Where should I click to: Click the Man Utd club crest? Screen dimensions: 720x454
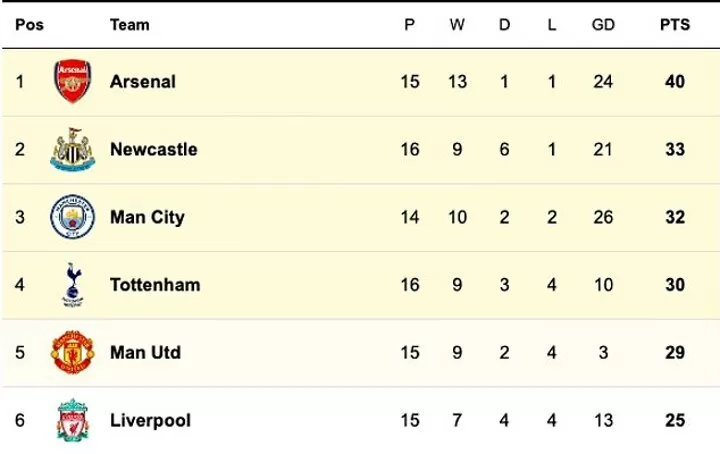(x=72, y=353)
